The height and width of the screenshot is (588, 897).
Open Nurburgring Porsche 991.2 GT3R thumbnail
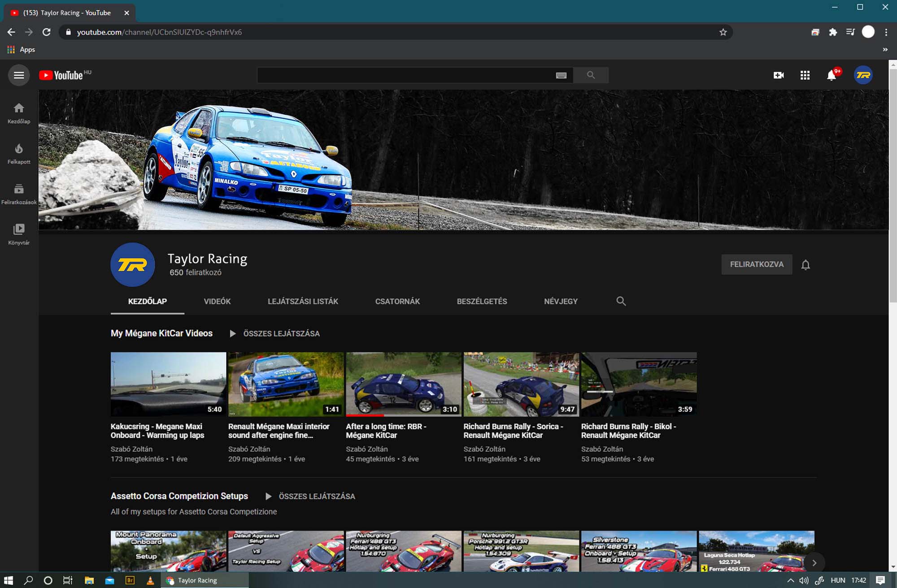[x=521, y=551]
